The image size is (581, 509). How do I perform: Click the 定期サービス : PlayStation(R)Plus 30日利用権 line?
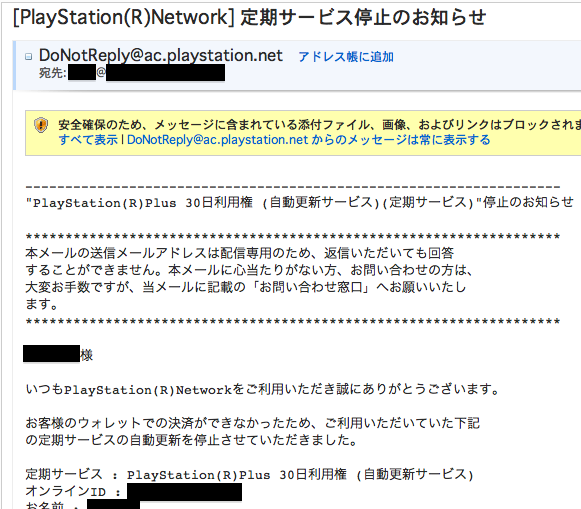(x=250, y=475)
